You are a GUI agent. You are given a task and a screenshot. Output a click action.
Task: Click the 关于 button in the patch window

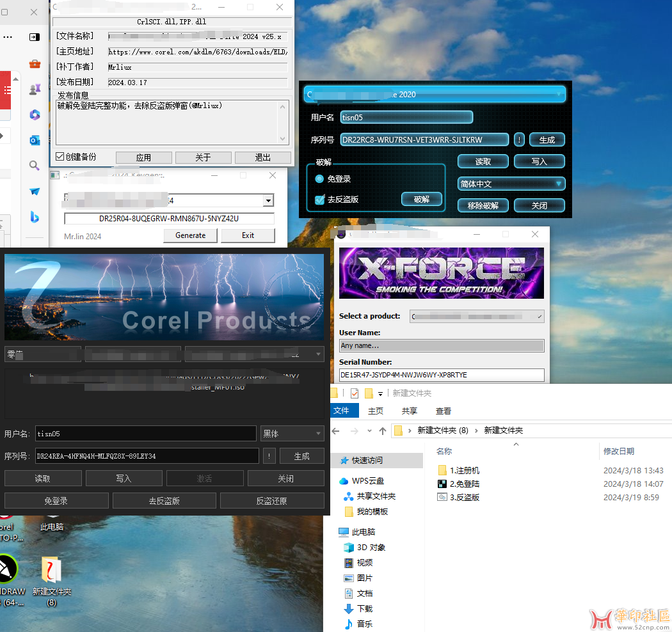pos(203,157)
